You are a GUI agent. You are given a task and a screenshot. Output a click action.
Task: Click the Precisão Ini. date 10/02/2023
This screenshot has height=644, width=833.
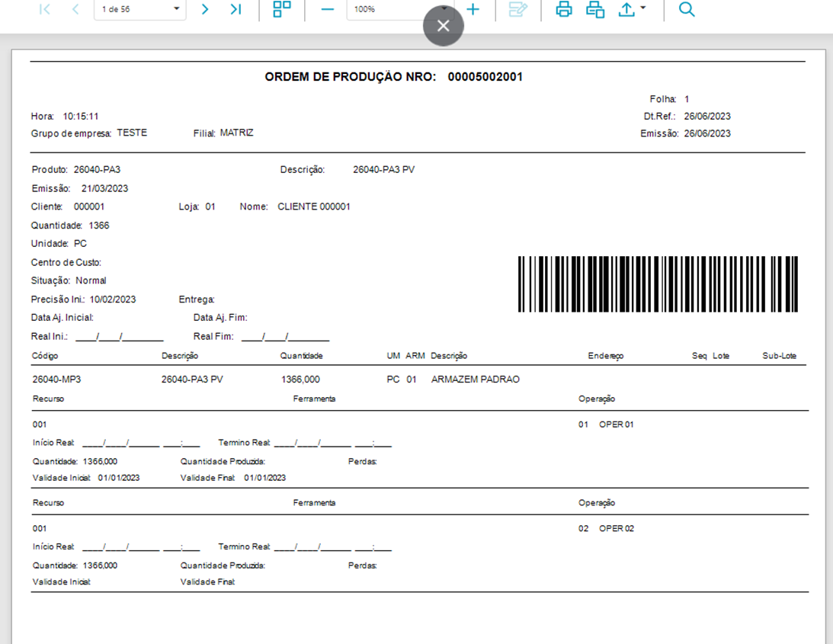click(113, 300)
